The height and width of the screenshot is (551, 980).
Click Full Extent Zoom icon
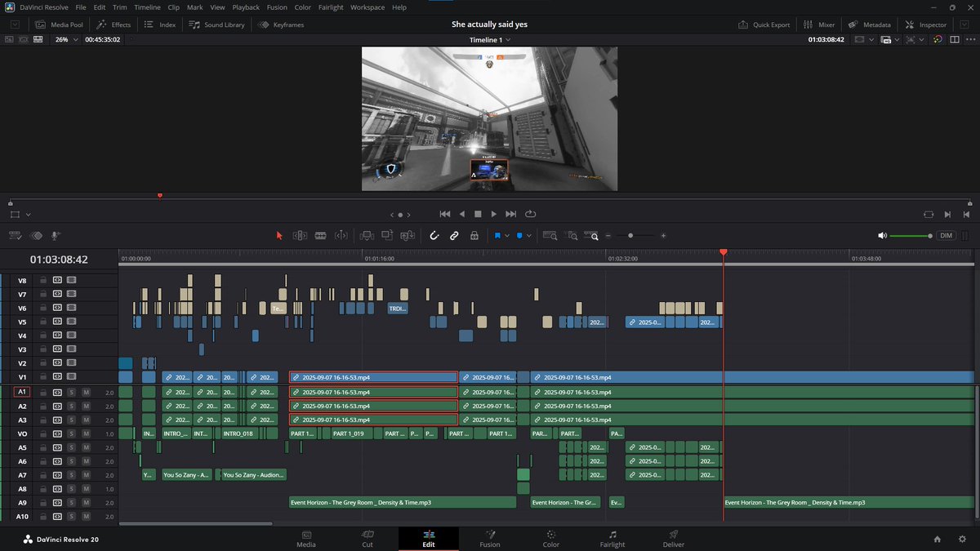pyautogui.click(x=550, y=235)
